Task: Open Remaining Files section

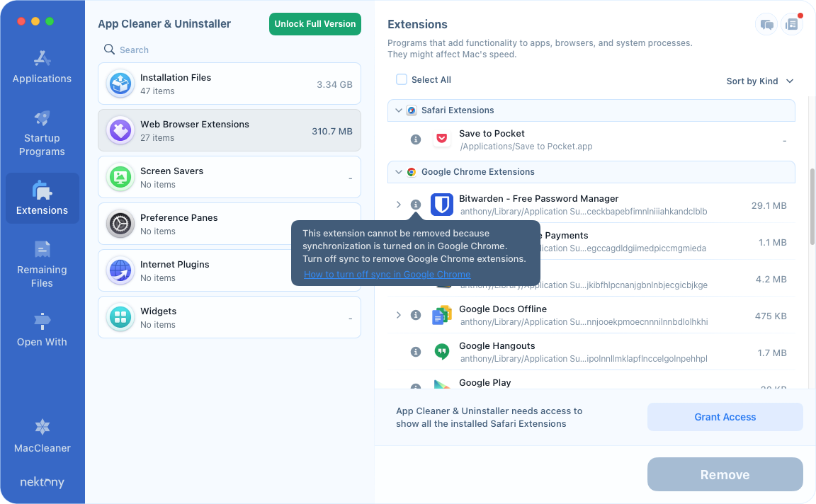Action: [x=42, y=265]
